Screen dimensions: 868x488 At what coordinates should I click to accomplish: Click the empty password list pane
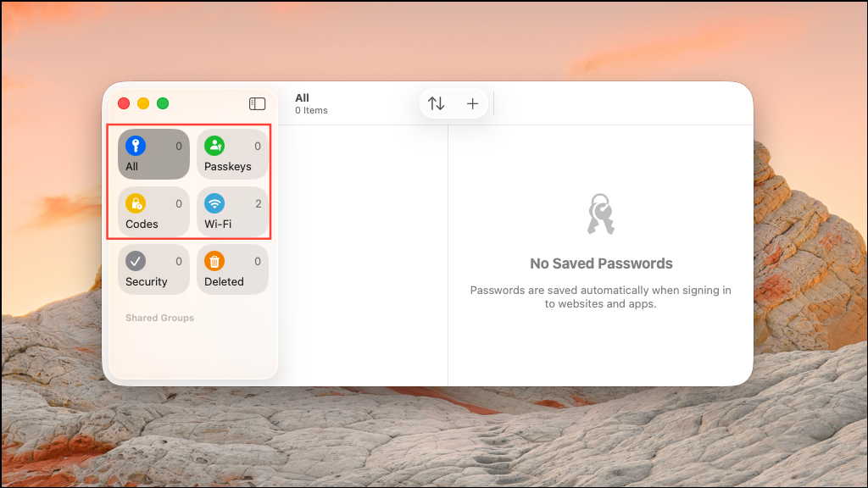coord(363,255)
